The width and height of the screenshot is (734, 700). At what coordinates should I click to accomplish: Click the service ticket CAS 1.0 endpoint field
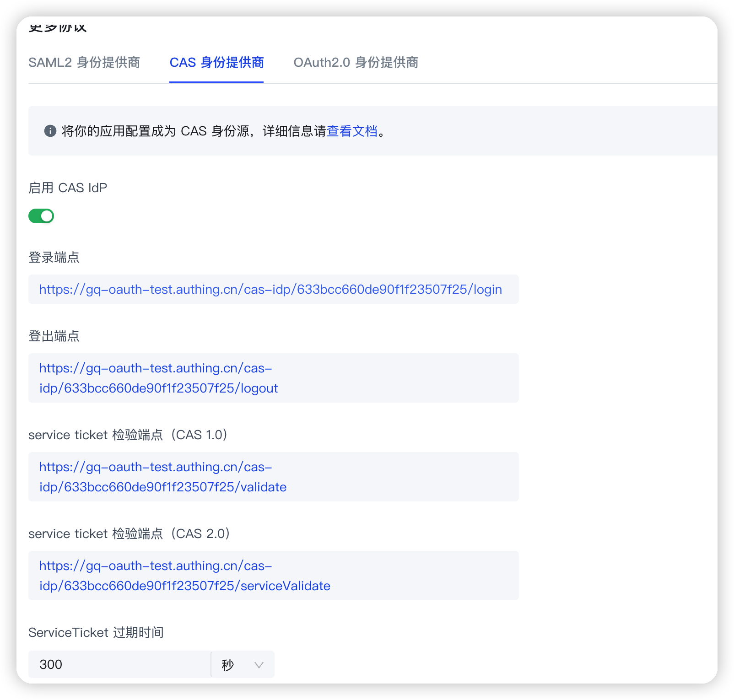[273, 477]
